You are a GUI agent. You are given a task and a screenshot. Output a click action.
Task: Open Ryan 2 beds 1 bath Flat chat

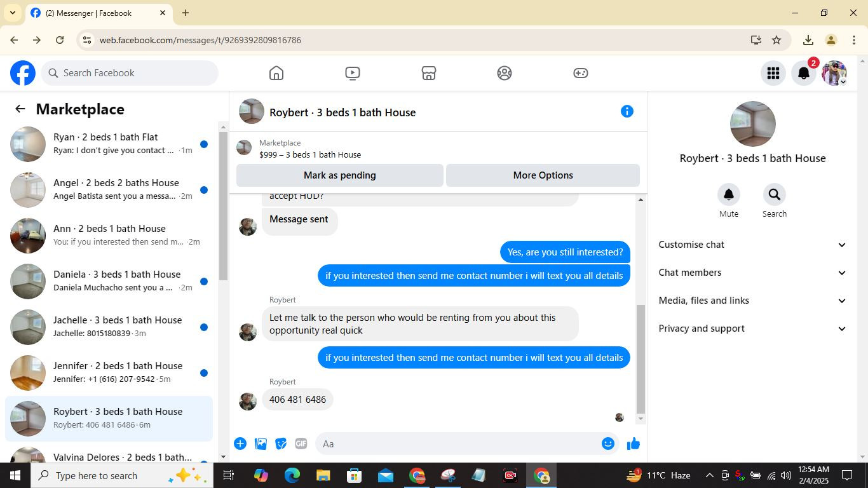(109, 144)
